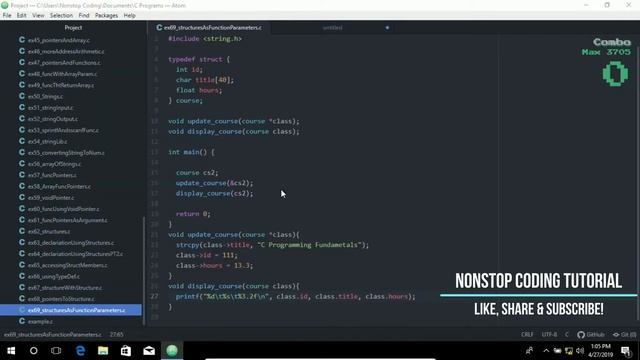This screenshot has width=640, height=360.
Task: Open ex67_structureWithStructure.c file
Action: point(65,287)
